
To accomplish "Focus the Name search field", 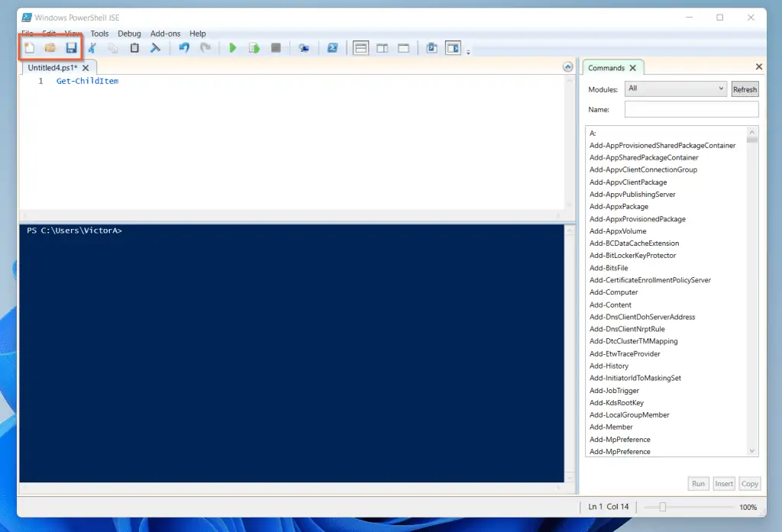I will point(691,109).
